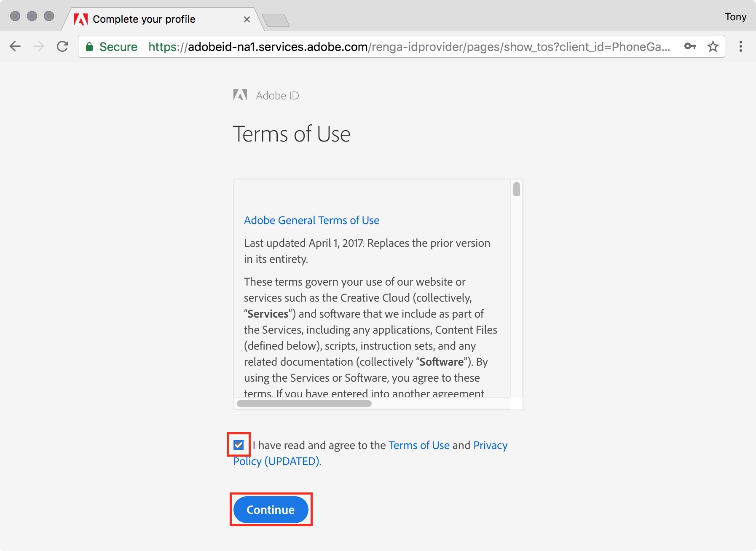Viewport: 756px width, 551px height.
Task: Click the browser back arrow
Action: click(x=15, y=46)
